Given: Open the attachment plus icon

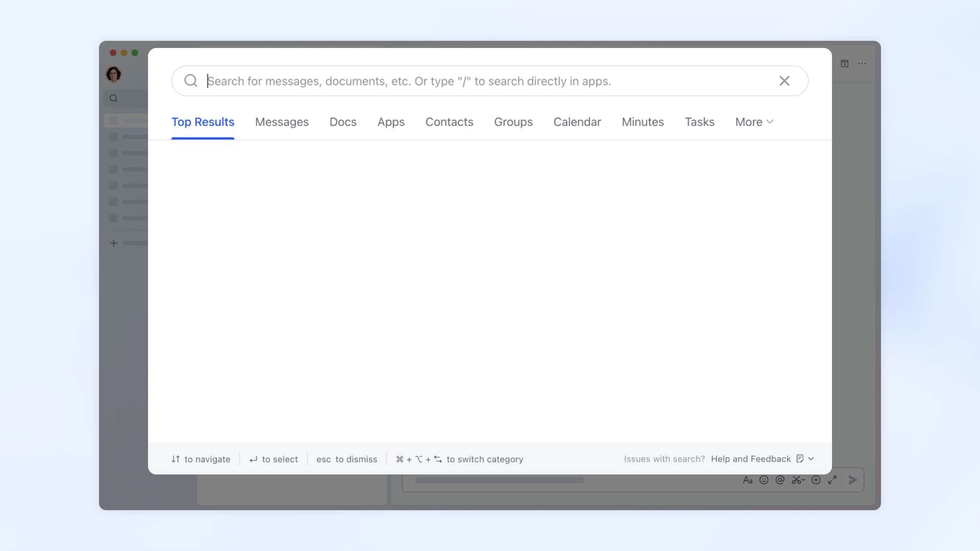Looking at the screenshot, I should point(816,480).
